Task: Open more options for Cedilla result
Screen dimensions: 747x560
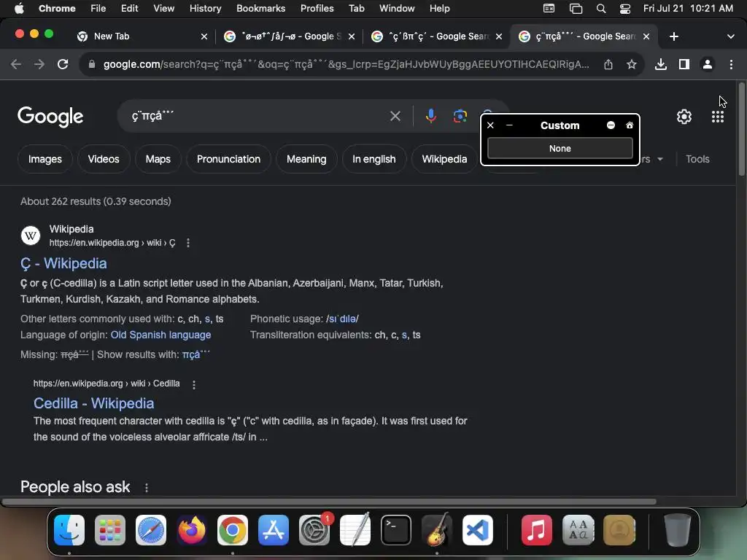Action: click(194, 384)
